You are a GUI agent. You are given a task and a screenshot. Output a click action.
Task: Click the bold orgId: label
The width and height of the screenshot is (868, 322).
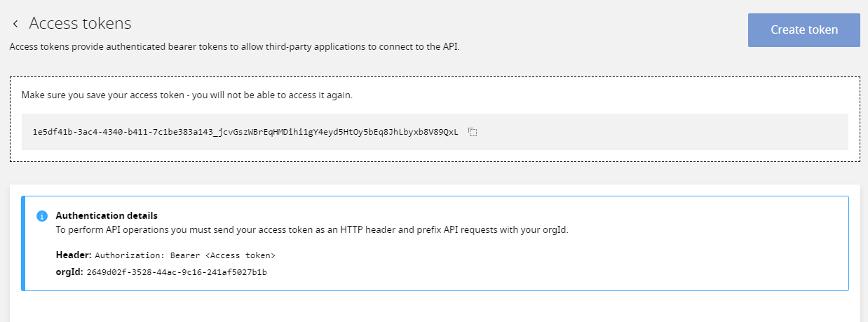(69, 271)
